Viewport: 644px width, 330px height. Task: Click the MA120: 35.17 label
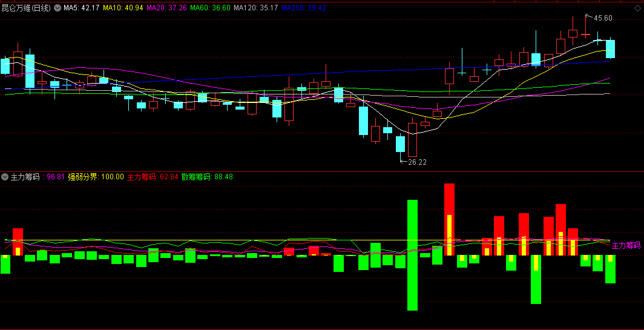(x=255, y=8)
